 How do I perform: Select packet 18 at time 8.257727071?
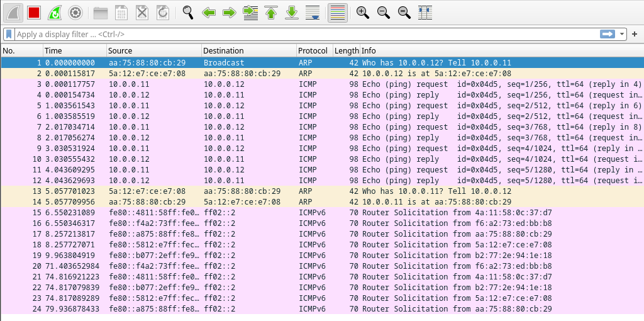(x=322, y=245)
